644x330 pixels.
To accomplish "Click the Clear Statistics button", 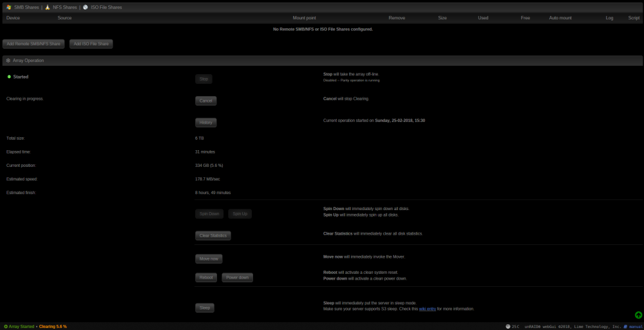I will [x=213, y=235].
